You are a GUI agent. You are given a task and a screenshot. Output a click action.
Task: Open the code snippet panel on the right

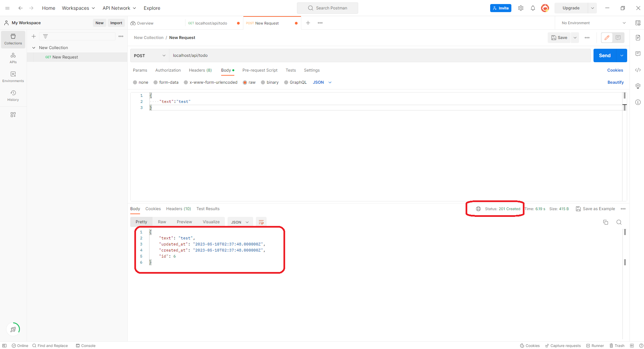638,70
